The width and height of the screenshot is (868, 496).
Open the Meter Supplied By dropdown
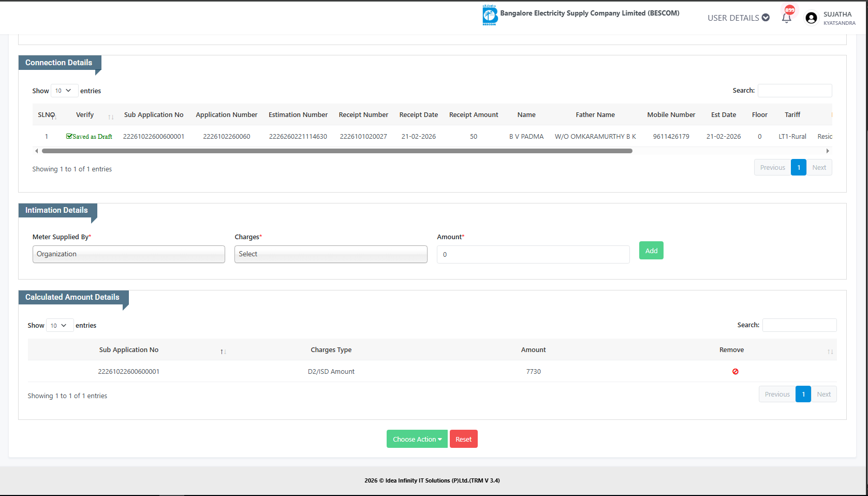[x=128, y=254]
